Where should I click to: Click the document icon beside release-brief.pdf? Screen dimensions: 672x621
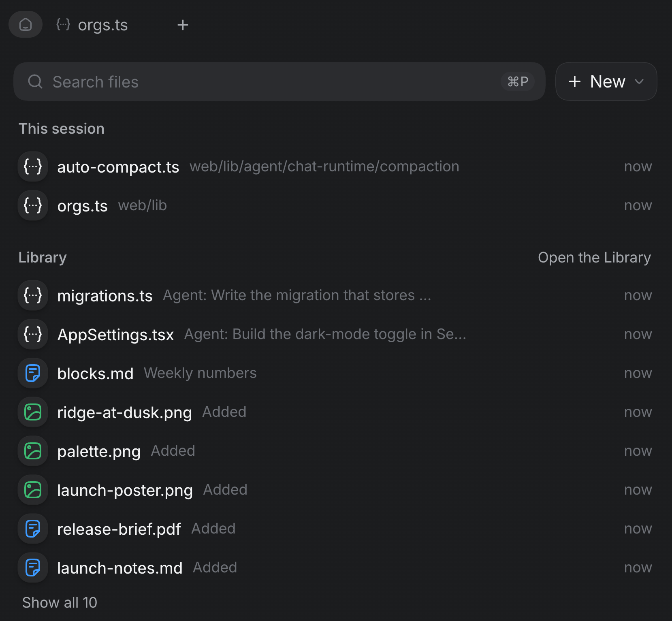(x=33, y=529)
